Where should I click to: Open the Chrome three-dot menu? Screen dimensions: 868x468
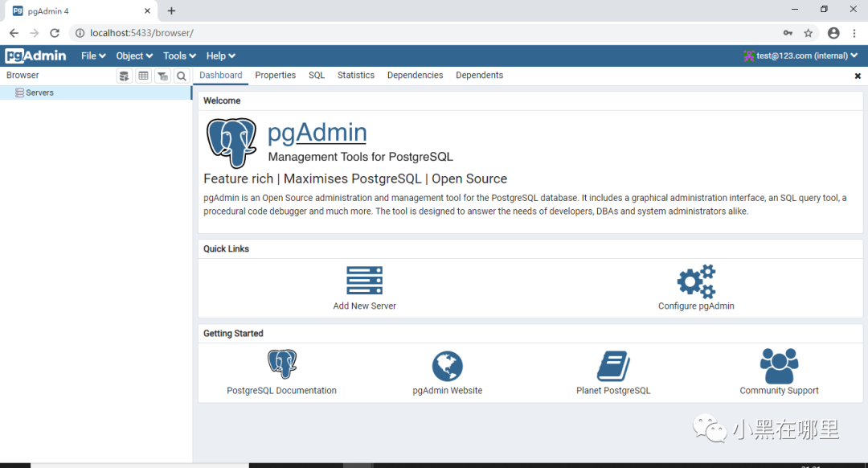pyautogui.click(x=854, y=33)
